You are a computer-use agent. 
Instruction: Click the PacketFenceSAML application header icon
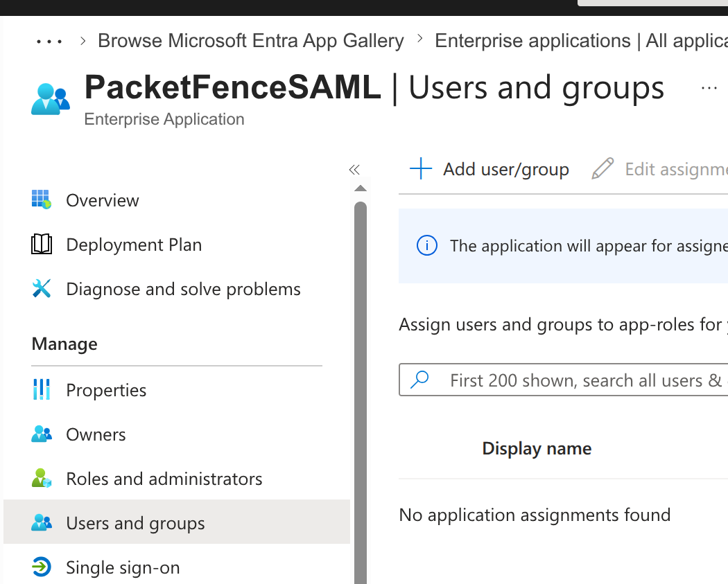point(50,99)
